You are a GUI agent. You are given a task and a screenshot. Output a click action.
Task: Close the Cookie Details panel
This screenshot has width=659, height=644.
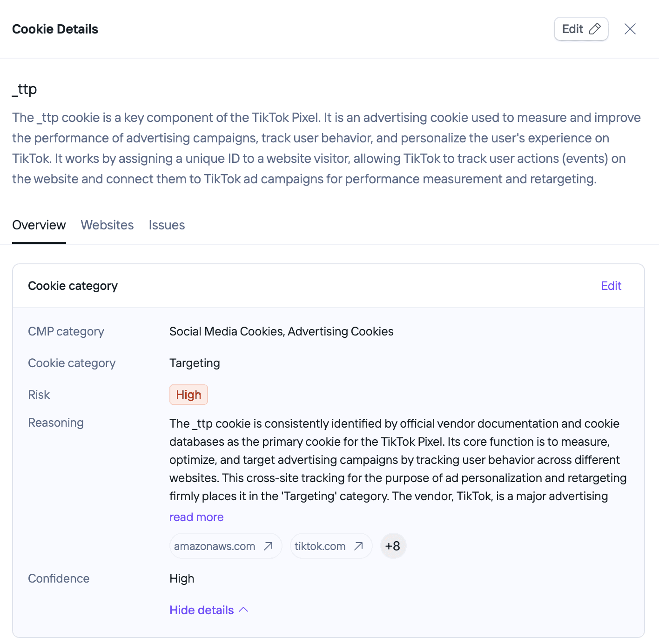click(630, 29)
